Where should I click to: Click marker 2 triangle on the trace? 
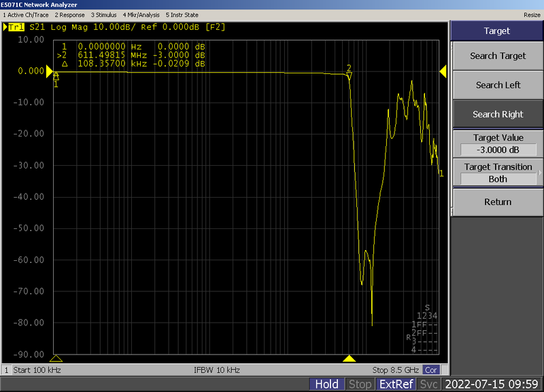pyautogui.click(x=349, y=76)
